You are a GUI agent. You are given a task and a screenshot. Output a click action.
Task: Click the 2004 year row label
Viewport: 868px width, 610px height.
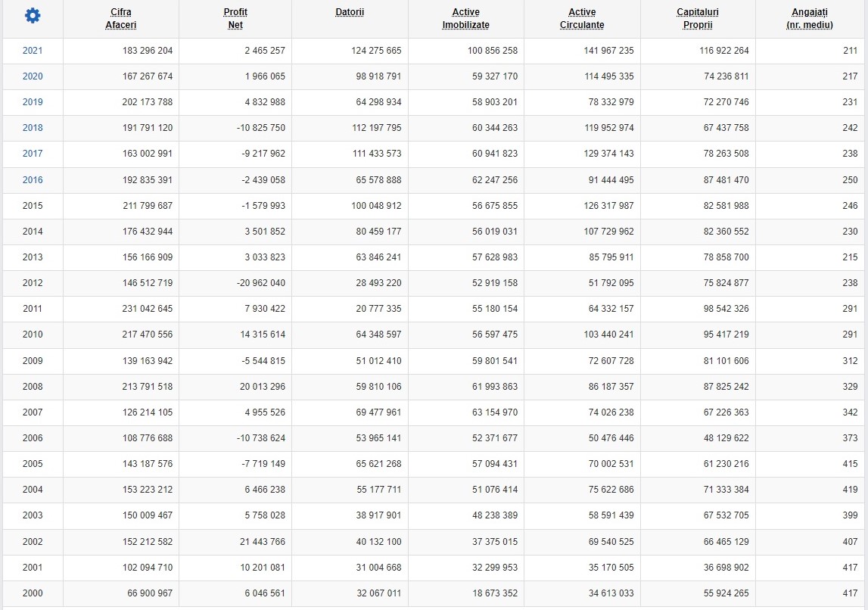(33, 490)
